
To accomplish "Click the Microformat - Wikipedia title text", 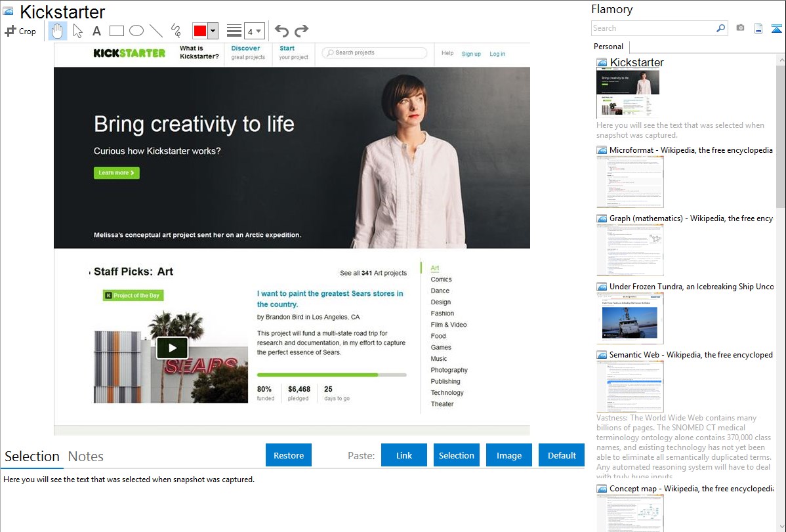I will pyautogui.click(x=691, y=150).
